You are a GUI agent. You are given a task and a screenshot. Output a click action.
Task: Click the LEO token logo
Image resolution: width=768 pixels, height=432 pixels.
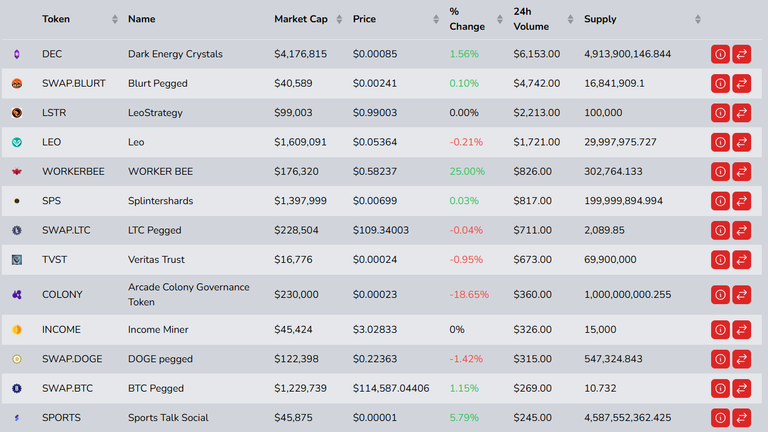[x=17, y=142]
